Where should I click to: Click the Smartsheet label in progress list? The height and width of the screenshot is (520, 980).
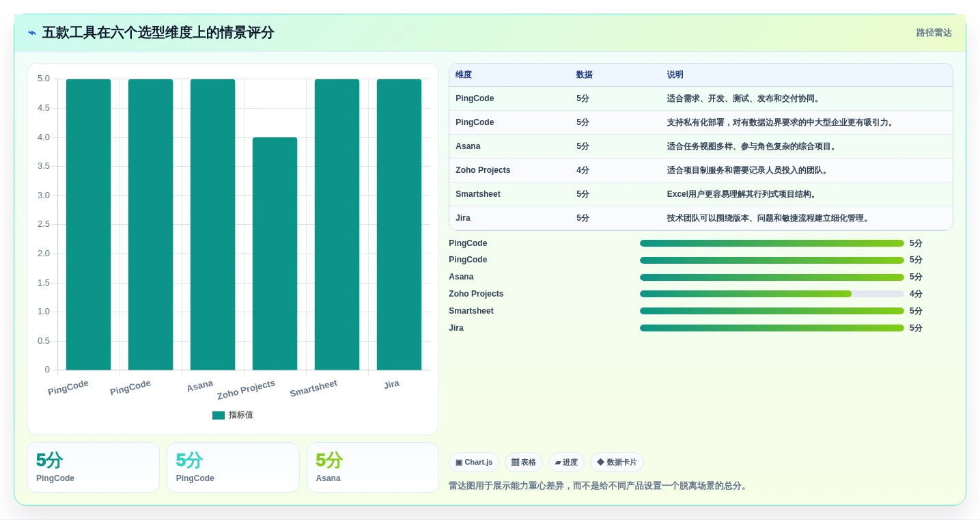pyautogui.click(x=471, y=311)
